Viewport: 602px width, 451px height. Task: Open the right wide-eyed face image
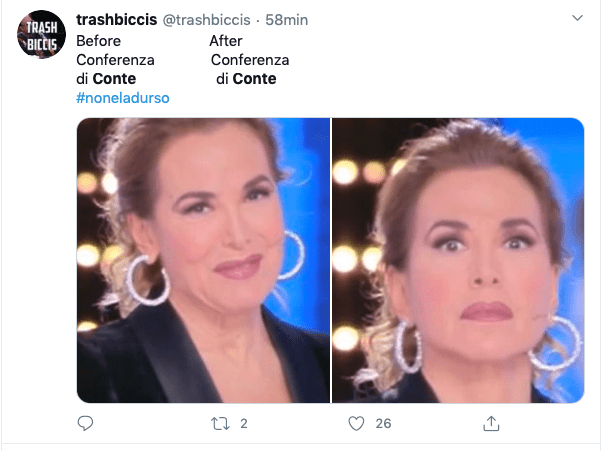coord(458,261)
